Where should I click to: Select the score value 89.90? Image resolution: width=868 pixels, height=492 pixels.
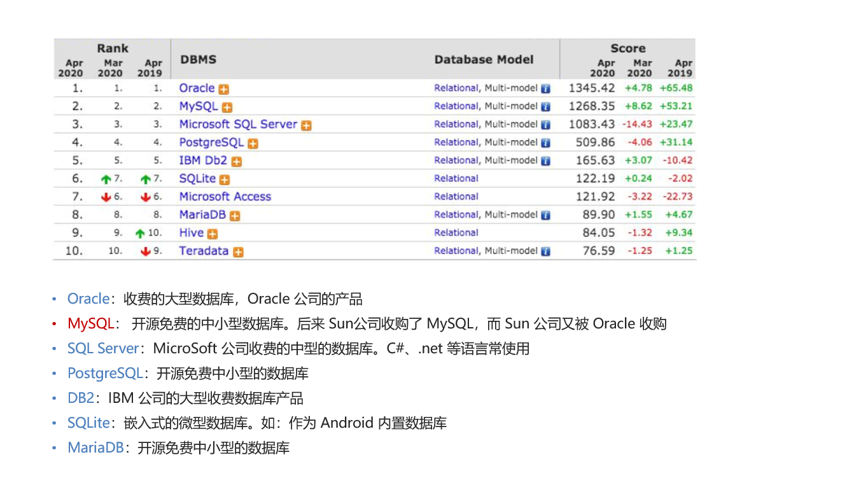click(599, 214)
